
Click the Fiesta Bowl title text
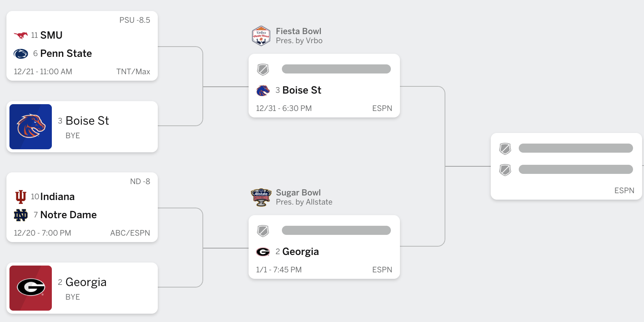[299, 31]
